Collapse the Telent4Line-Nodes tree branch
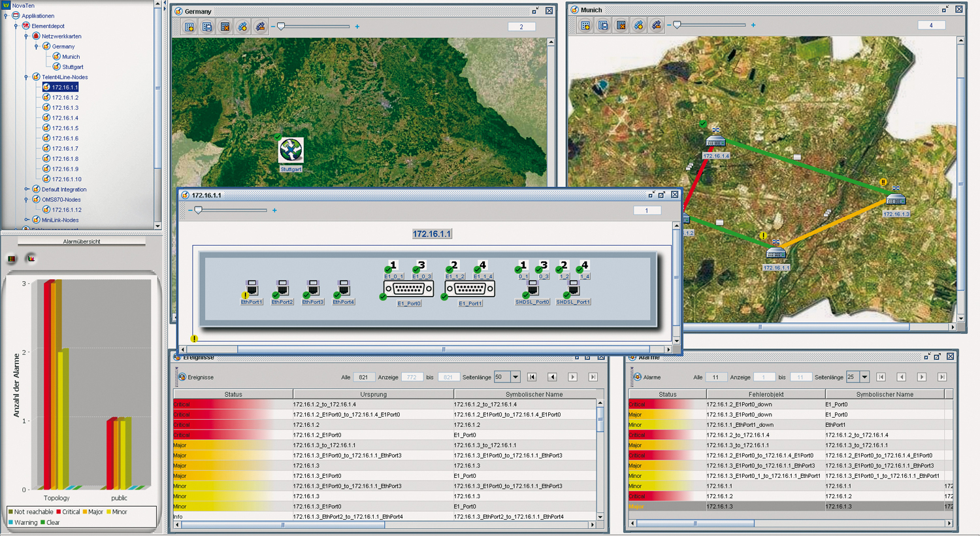 click(27, 77)
